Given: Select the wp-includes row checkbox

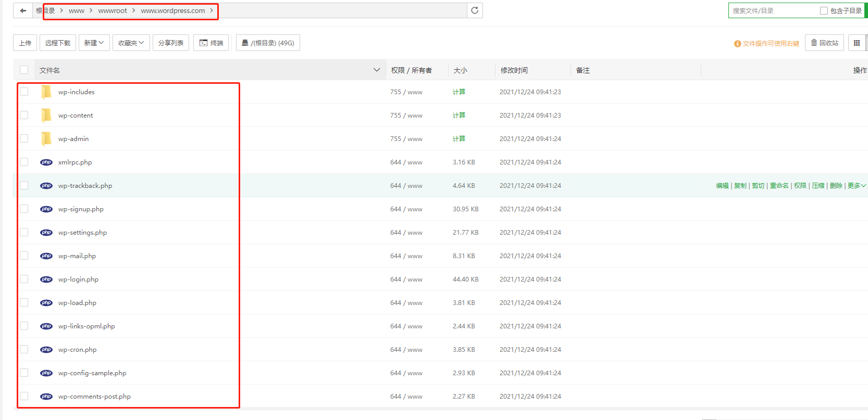Looking at the screenshot, I should click(x=24, y=92).
